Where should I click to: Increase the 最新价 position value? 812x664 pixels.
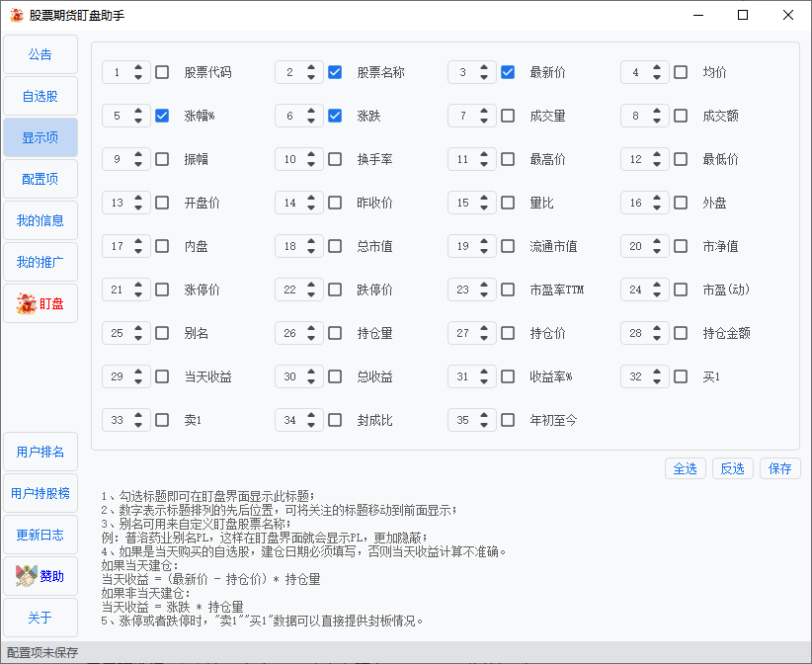point(484,67)
